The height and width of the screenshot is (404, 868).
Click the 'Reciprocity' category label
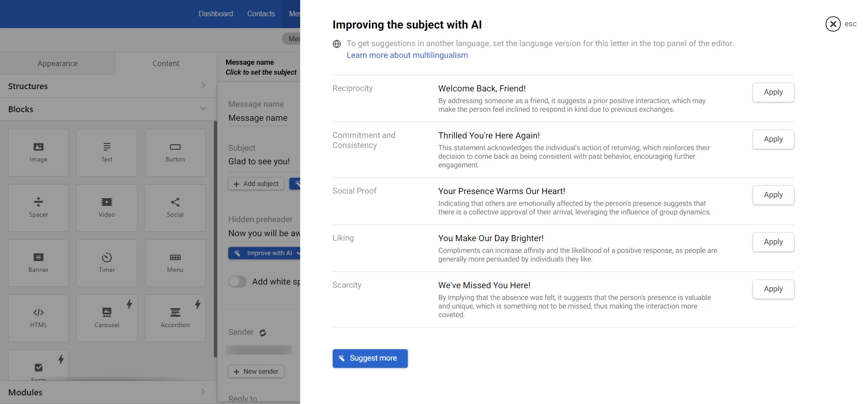point(352,88)
